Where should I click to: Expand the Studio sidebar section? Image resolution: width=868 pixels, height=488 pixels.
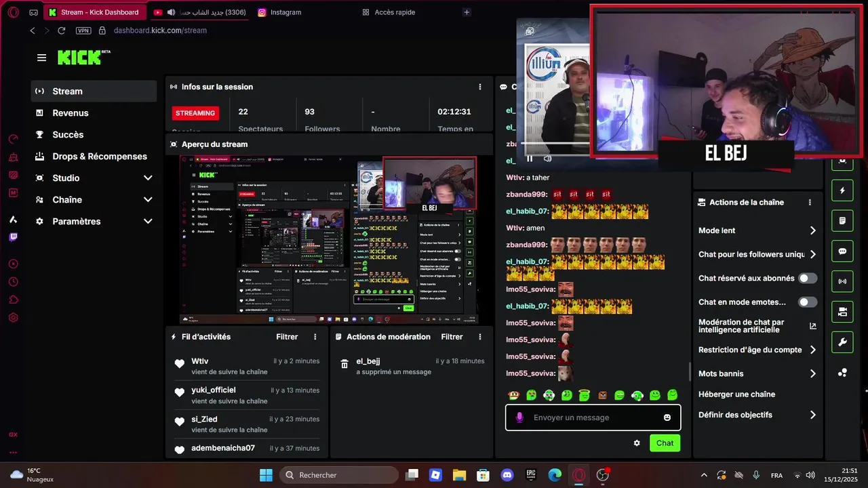pyautogui.click(x=94, y=178)
